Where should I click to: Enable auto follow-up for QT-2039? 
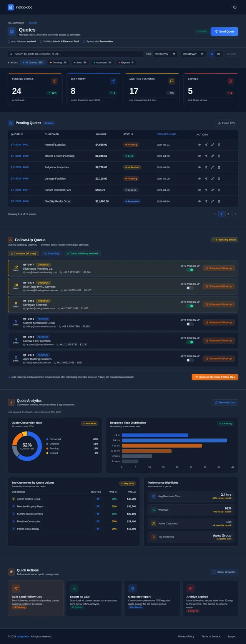pyautogui.click(x=190, y=288)
